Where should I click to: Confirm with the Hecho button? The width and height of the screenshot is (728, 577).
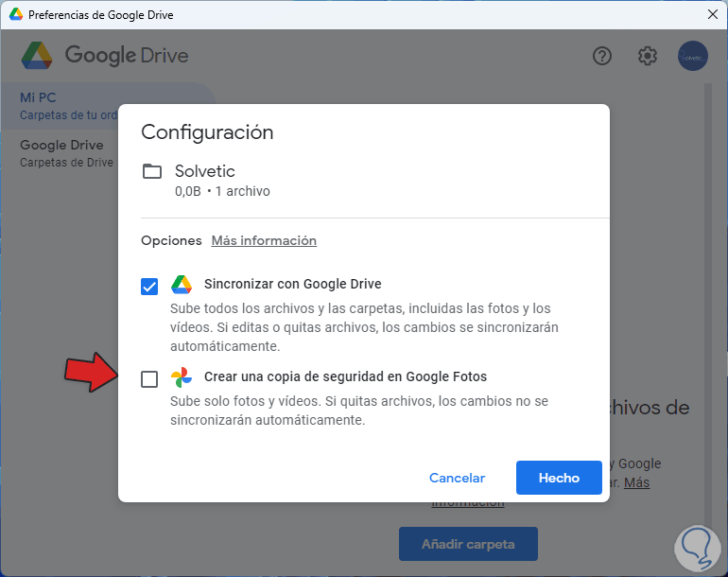point(559,478)
